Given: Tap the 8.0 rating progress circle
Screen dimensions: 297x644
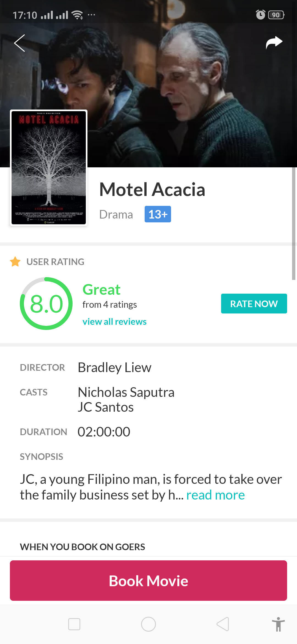Looking at the screenshot, I should point(46,304).
